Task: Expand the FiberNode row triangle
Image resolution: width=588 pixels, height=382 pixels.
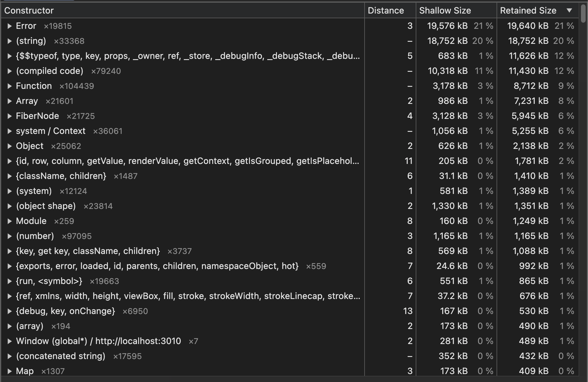Action: 9,116
